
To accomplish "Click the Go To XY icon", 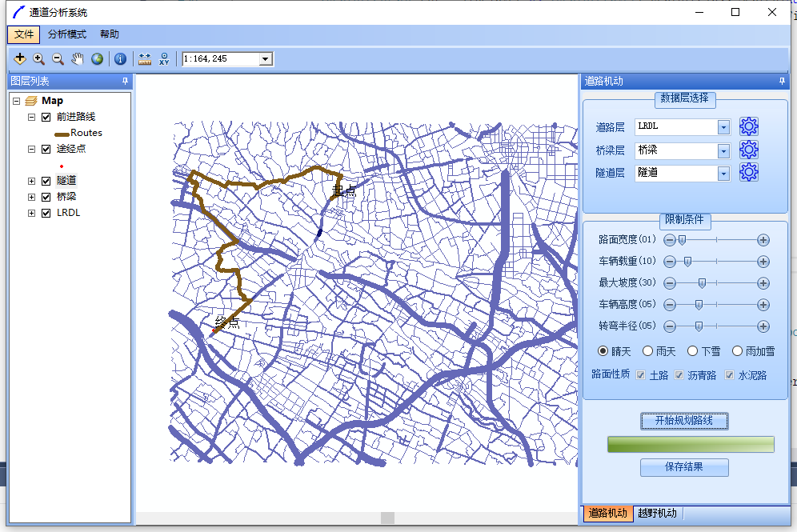I will (x=164, y=58).
